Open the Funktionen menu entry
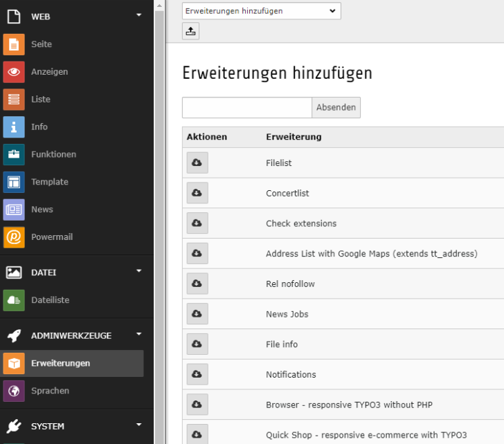 (x=54, y=154)
